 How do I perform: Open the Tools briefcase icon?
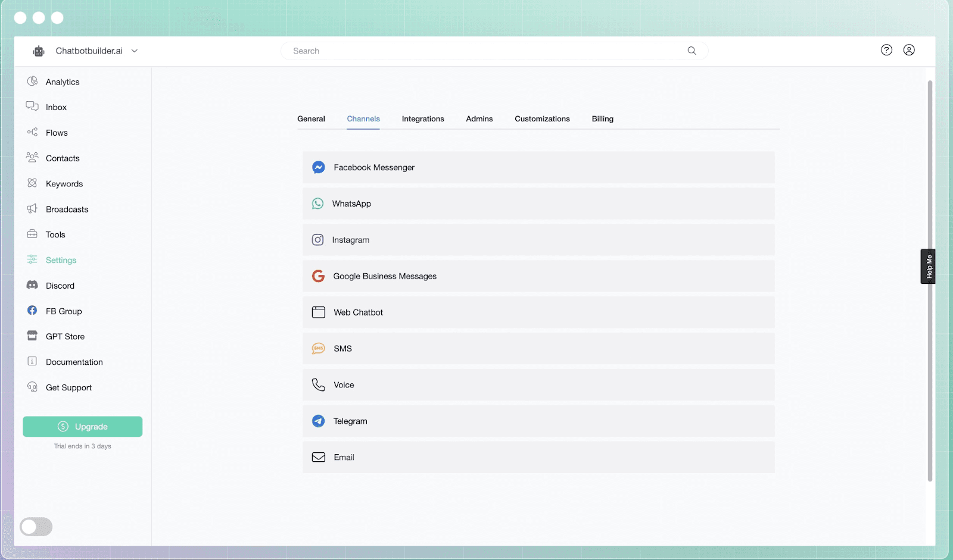pyautogui.click(x=32, y=234)
